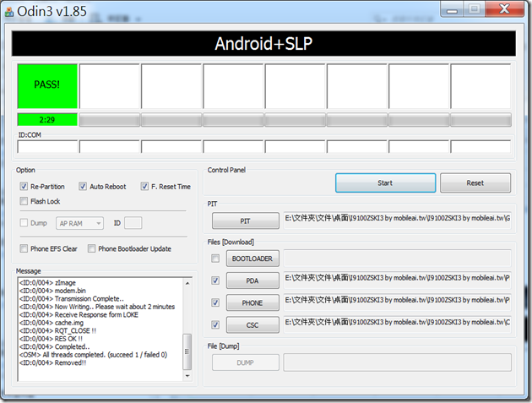
Task: Click the Odin3 app icon in title bar
Action: 9,11
